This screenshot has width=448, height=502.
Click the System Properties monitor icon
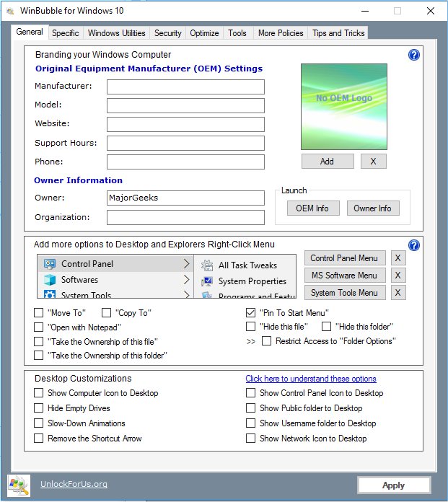(207, 281)
